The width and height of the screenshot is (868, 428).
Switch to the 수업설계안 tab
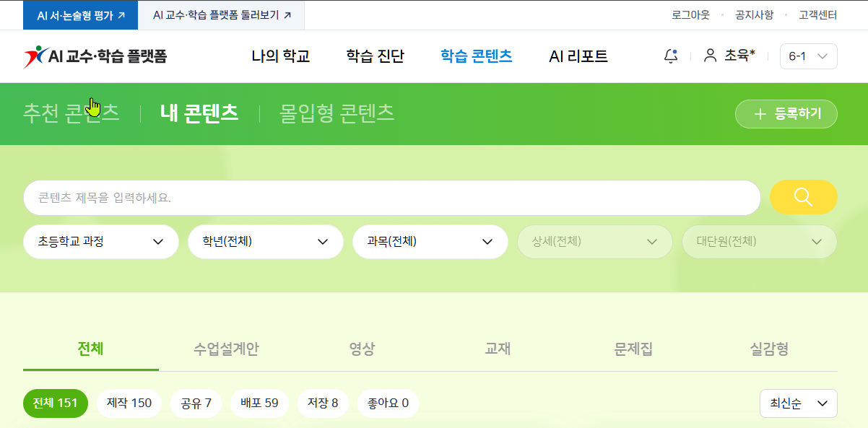[x=226, y=349]
